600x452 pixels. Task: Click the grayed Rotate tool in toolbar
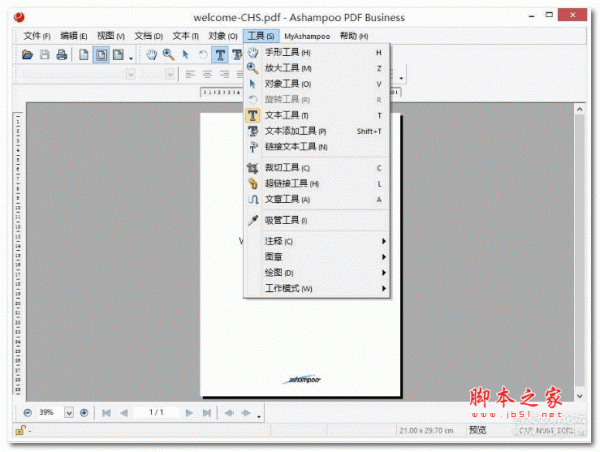(203, 55)
